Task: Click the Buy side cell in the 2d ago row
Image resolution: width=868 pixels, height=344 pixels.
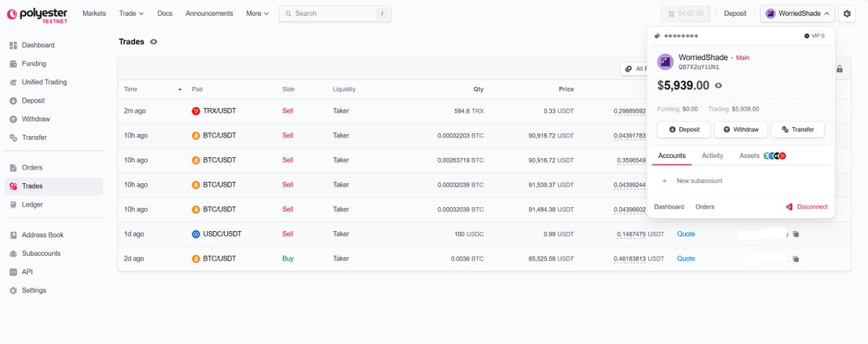Action: tap(288, 259)
